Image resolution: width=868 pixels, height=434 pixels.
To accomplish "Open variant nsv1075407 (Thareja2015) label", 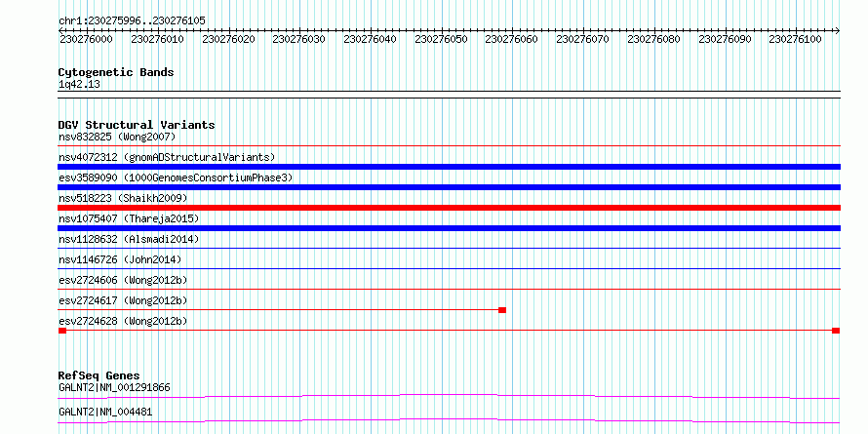I will coord(129,218).
